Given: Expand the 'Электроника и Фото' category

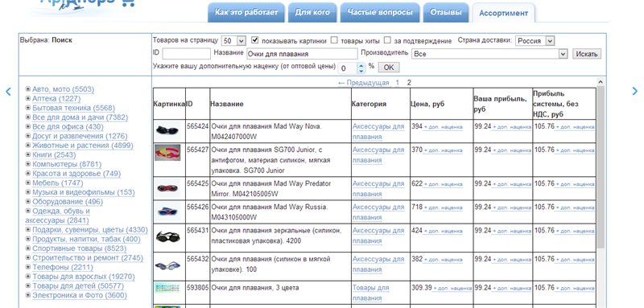Looking at the screenshot, I should pos(28,294).
